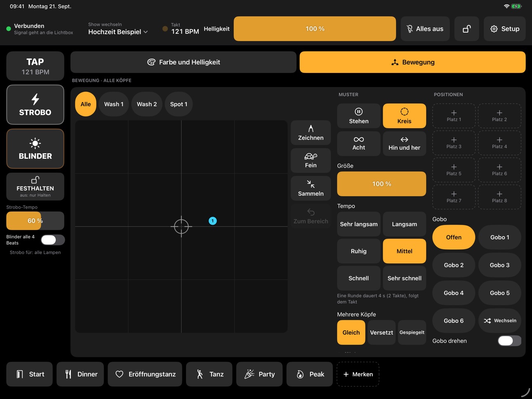
Task: Enable Fein turtle mode
Action: [311, 160]
